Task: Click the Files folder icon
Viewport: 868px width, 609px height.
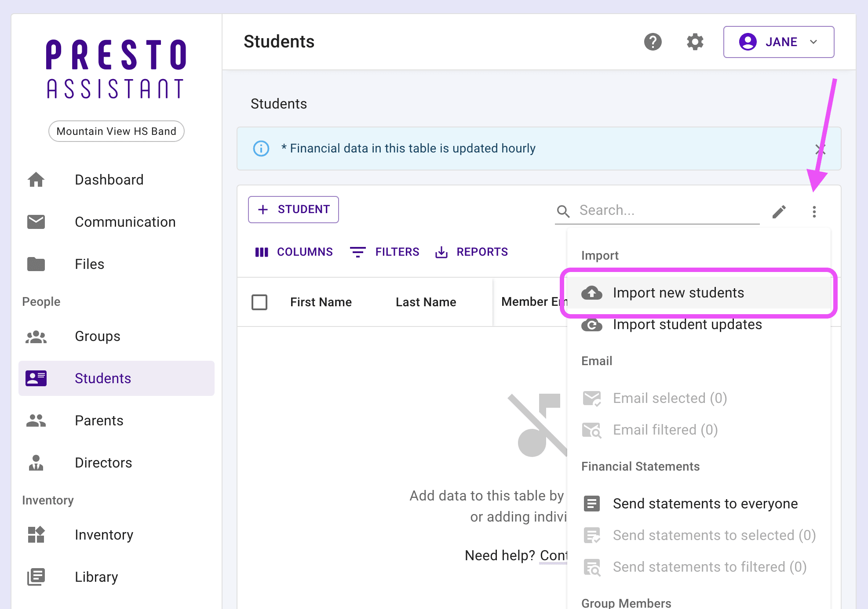Action: point(36,264)
